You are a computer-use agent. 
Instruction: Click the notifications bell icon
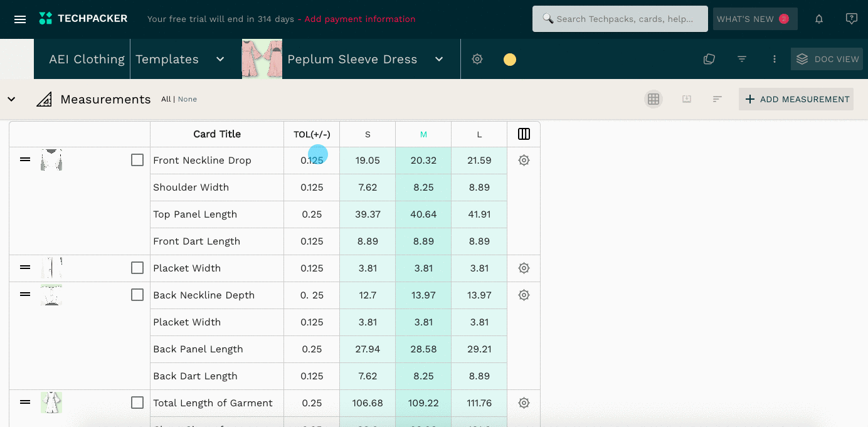click(819, 19)
